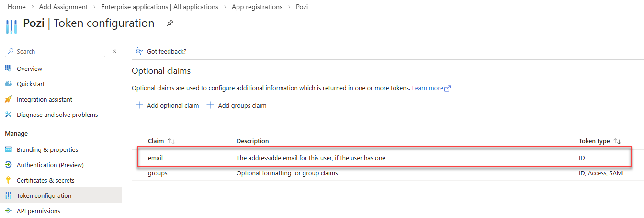Click the 'ID, Access, SAML' cell
This screenshot has height=218, width=644.
(602, 173)
